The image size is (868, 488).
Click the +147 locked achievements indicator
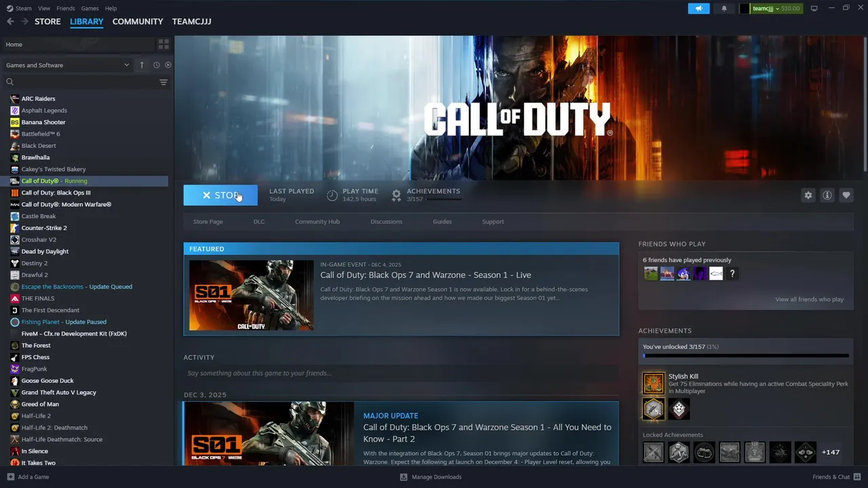point(831,452)
